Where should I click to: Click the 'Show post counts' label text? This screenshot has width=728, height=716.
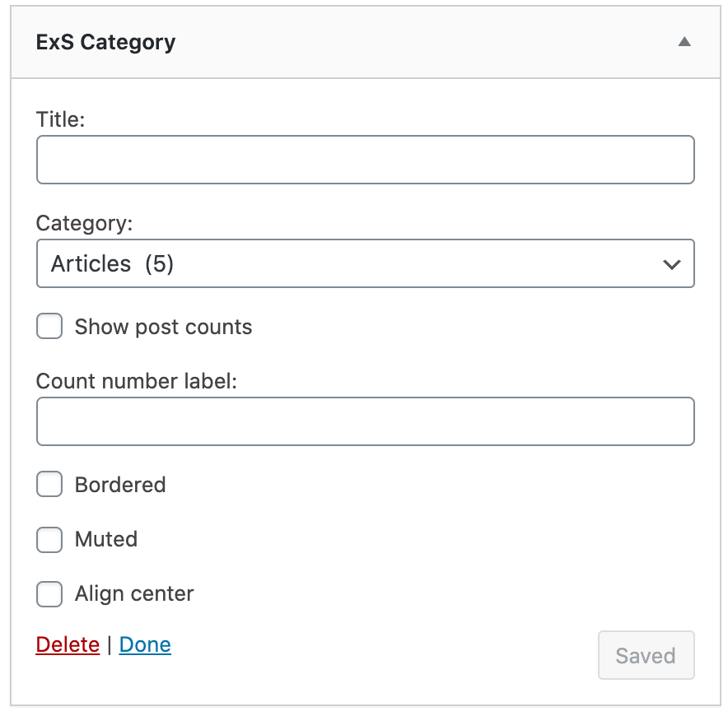(x=163, y=327)
